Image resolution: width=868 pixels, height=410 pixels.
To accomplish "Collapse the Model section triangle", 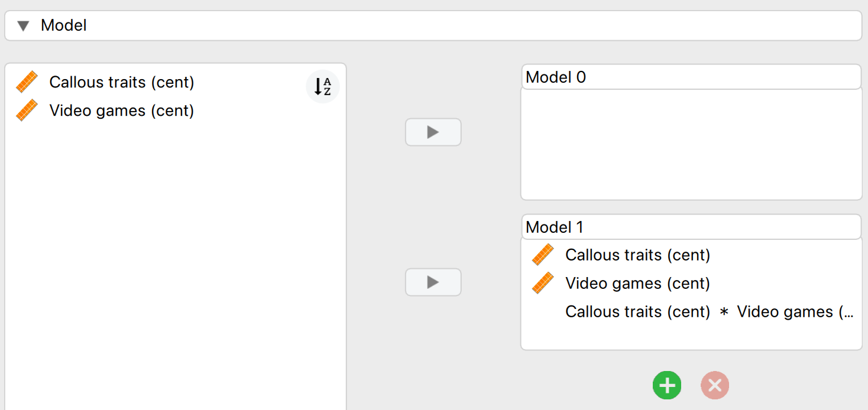I will (x=23, y=26).
